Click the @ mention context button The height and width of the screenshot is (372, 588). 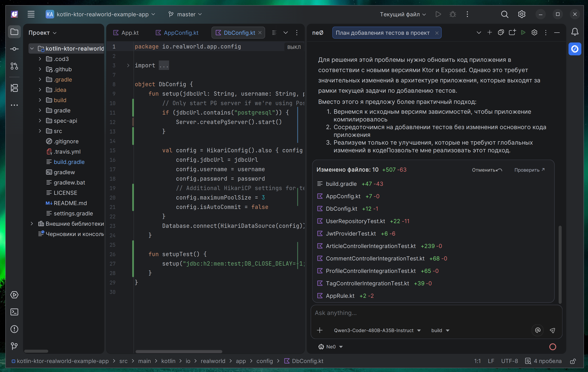tap(538, 330)
